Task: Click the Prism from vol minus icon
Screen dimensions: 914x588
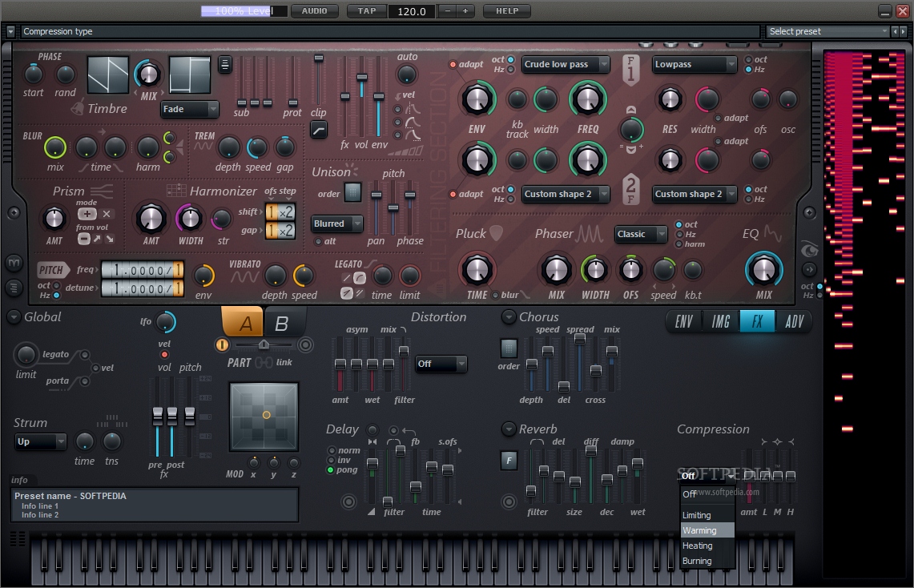Action: point(84,239)
